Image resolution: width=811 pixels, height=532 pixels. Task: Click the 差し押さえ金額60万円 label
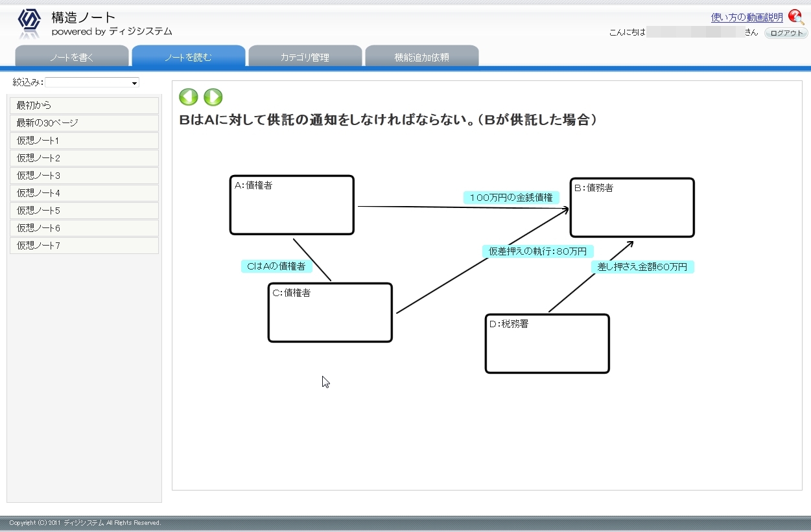tap(642, 267)
